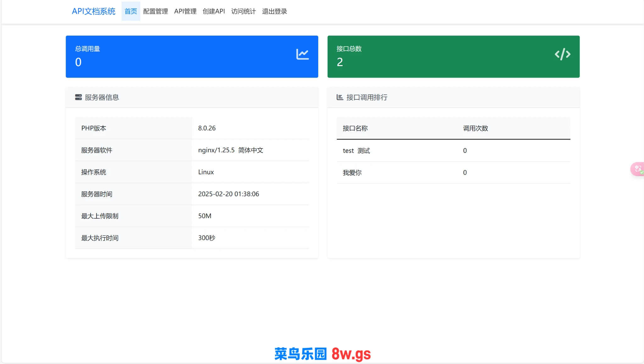Click the 接口名称 column header
The image size is (644, 364).
click(355, 128)
